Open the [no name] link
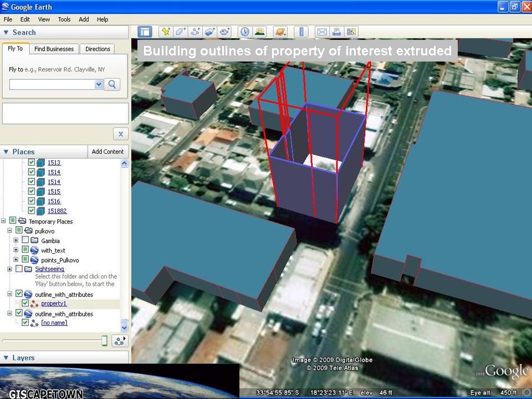 point(54,323)
